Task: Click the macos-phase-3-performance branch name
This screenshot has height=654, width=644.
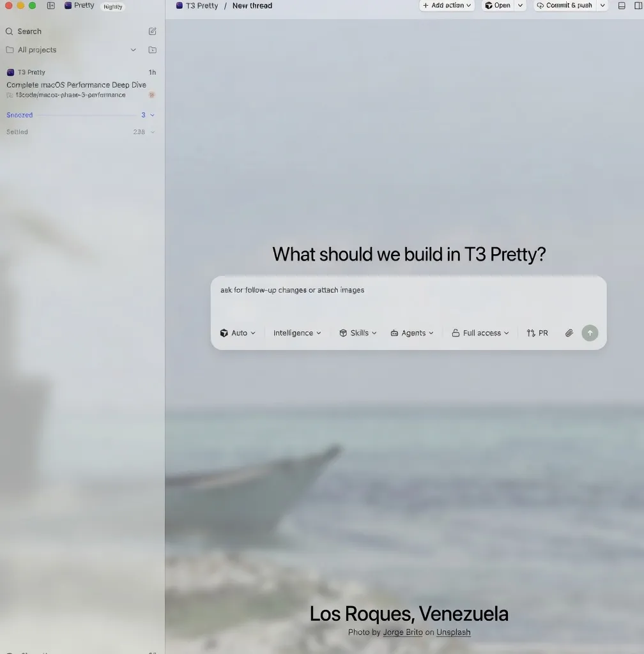Action: tap(70, 95)
